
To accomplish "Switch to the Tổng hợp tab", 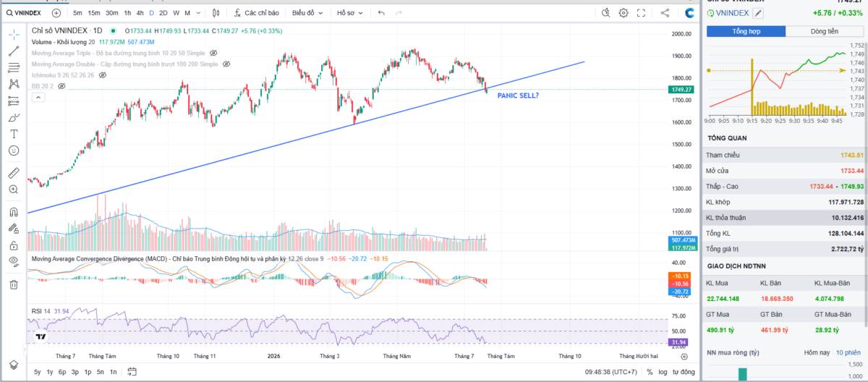I will (746, 31).
